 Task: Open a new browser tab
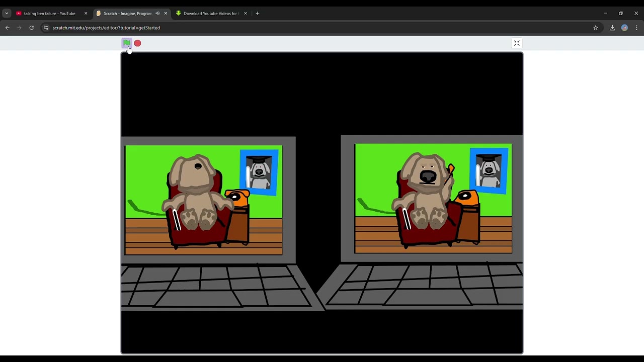coord(258,14)
